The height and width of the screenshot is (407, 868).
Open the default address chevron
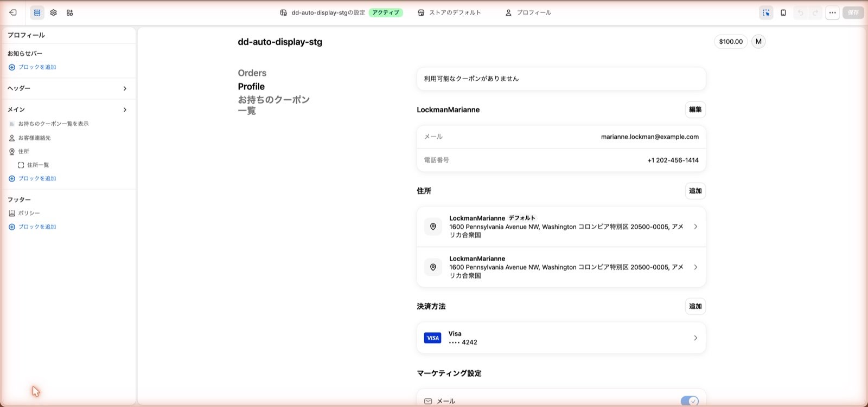[695, 227]
